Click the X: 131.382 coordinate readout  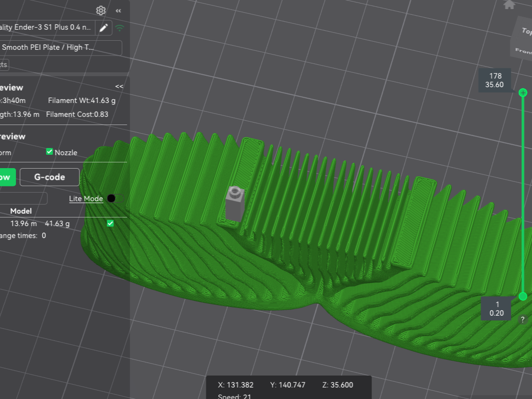tap(236, 385)
